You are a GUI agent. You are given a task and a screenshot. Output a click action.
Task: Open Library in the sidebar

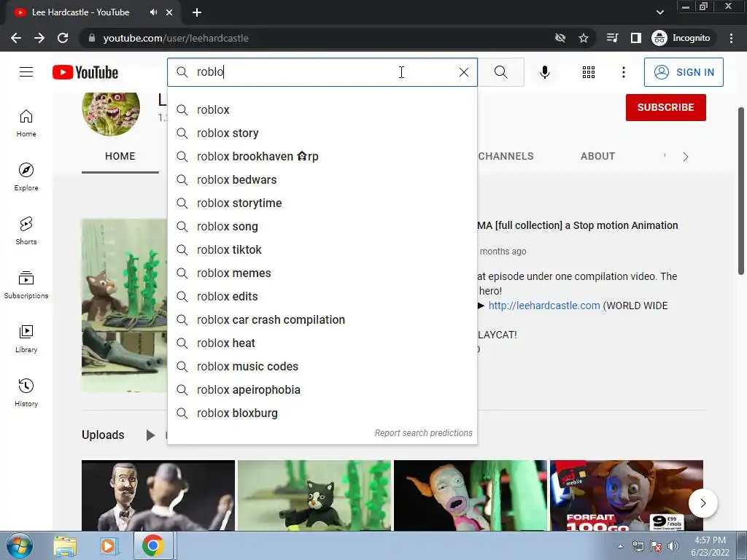point(26,338)
